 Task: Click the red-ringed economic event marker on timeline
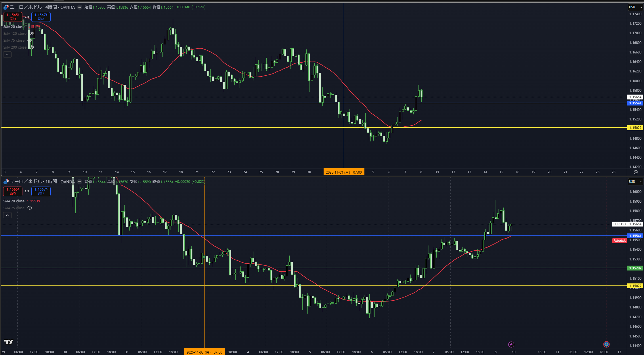(606, 344)
